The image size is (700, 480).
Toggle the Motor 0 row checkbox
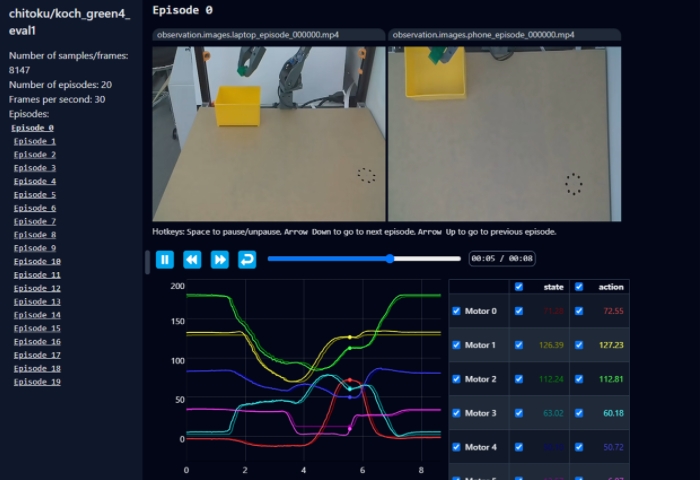(x=457, y=311)
